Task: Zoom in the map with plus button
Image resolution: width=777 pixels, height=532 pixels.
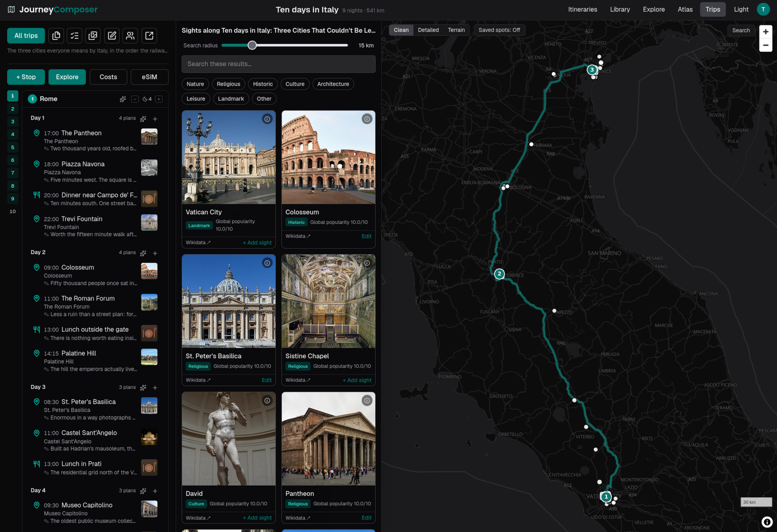Action: [765, 31]
